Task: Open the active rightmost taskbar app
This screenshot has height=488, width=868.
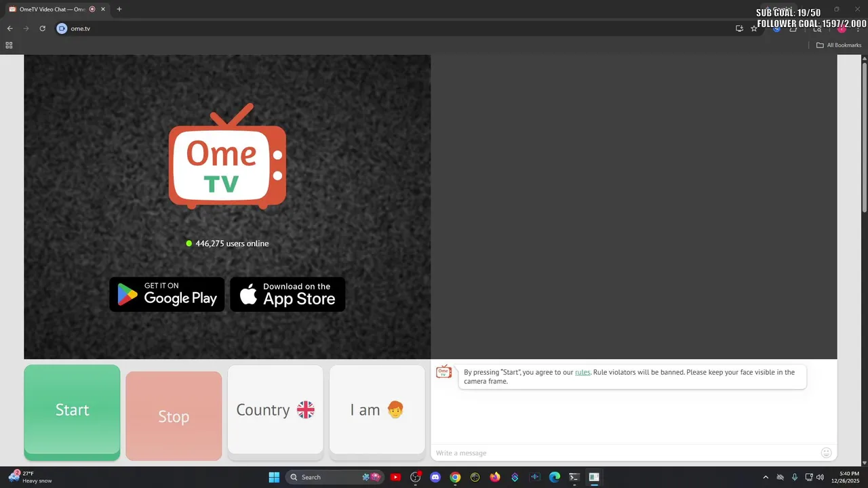Action: click(594, 477)
